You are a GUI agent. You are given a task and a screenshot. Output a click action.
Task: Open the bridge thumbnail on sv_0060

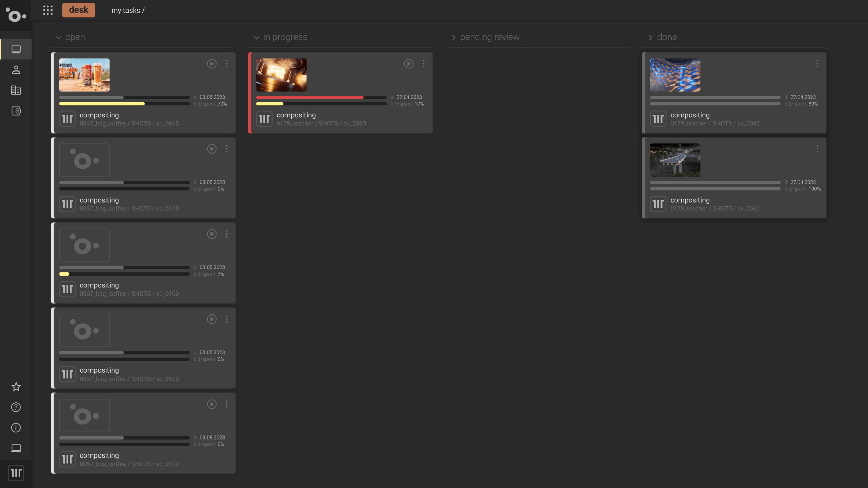pyautogui.click(x=675, y=160)
